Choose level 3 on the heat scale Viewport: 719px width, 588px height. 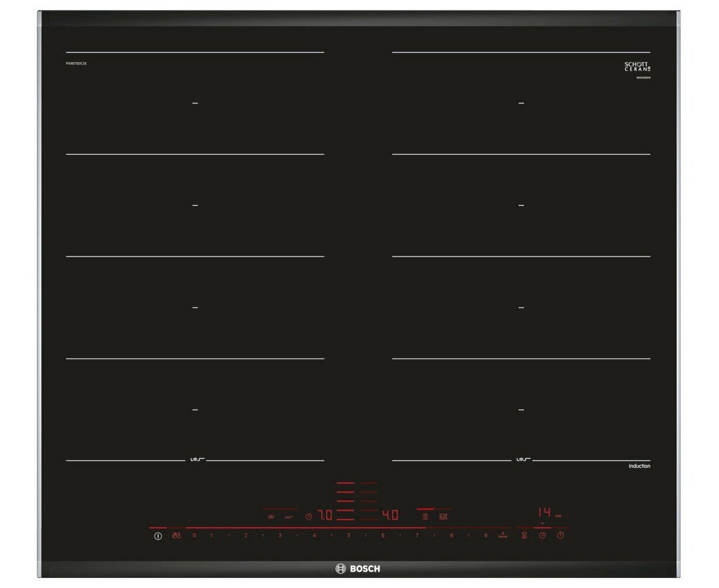coord(280,535)
